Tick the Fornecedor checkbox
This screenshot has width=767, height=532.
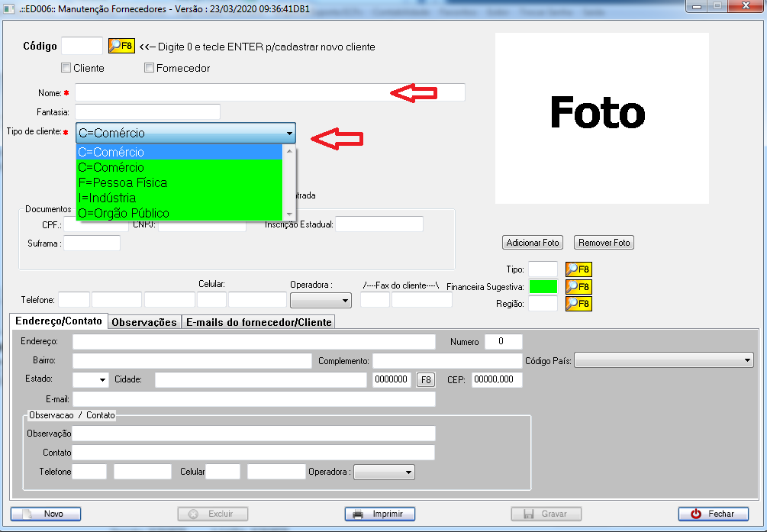[x=150, y=68]
